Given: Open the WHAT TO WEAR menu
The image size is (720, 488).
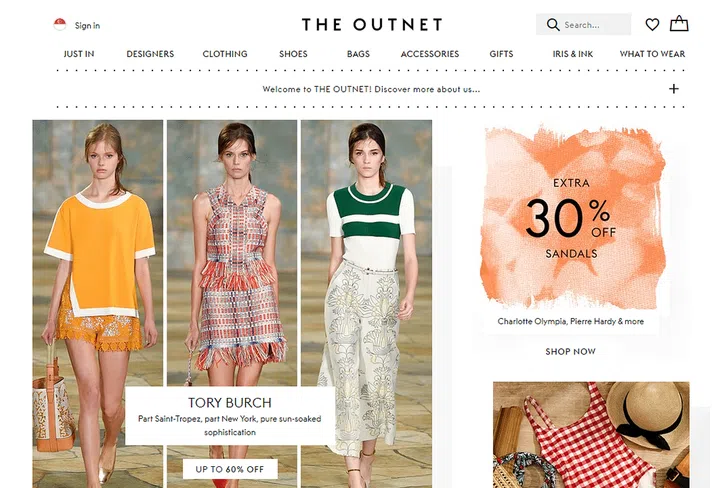Looking at the screenshot, I should [x=652, y=54].
